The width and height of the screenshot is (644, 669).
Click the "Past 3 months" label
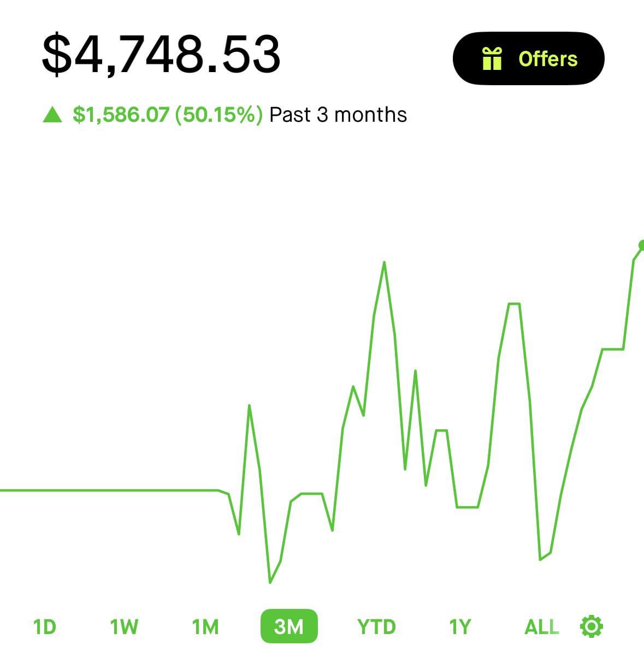point(338,115)
